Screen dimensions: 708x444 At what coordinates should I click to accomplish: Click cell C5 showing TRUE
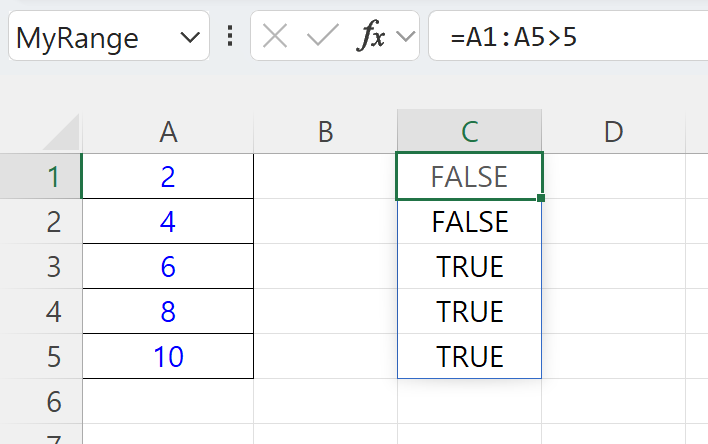(x=470, y=356)
